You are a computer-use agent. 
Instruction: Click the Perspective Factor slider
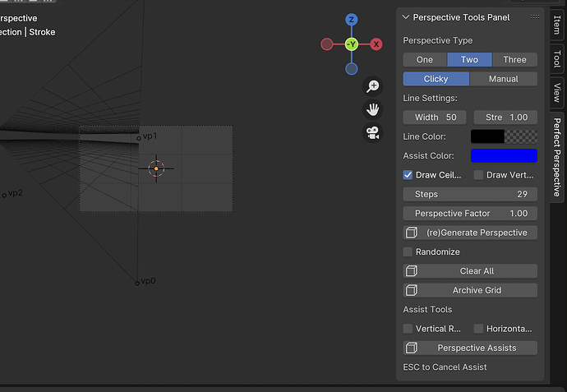[x=470, y=214]
